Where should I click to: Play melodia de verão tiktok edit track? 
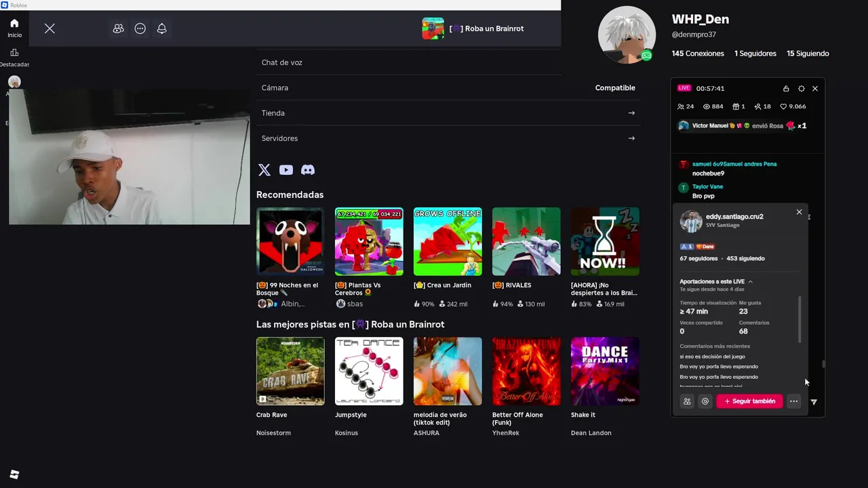448,371
